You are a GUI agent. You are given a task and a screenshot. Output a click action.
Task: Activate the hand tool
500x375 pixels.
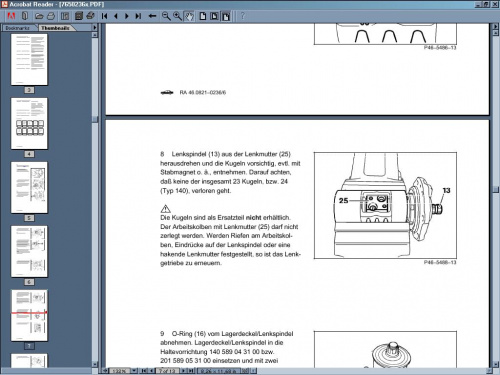tap(189, 16)
